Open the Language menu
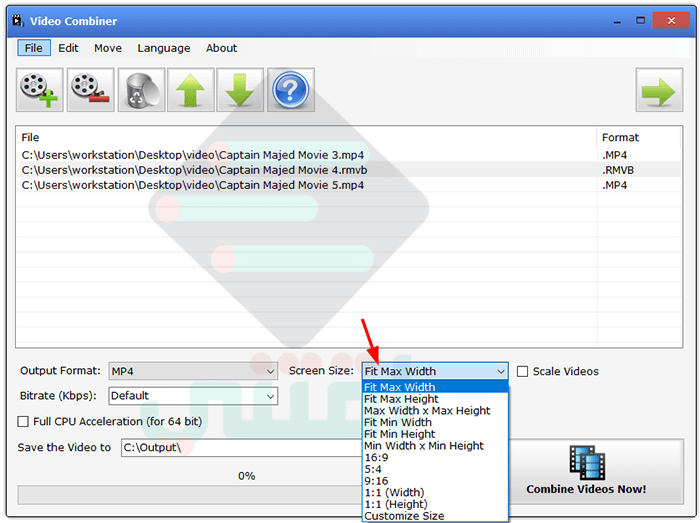 pyautogui.click(x=164, y=48)
